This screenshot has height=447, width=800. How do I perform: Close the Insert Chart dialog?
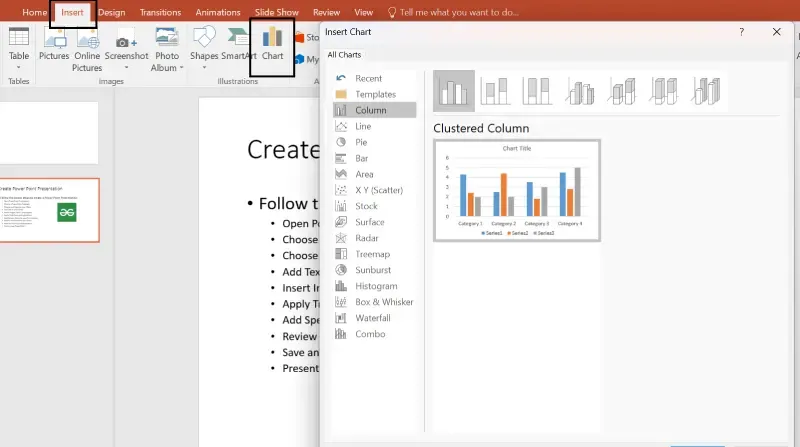point(777,32)
